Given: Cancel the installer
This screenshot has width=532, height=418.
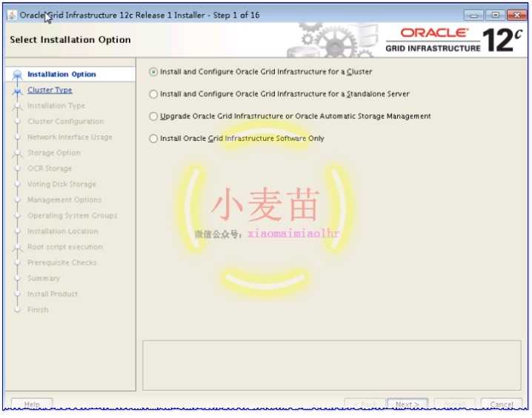Looking at the screenshot, I should point(502,404).
